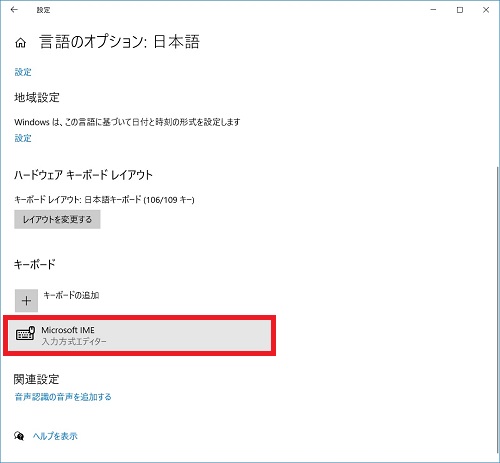
Task: Click the help chat bubble icon
Action: (19, 435)
